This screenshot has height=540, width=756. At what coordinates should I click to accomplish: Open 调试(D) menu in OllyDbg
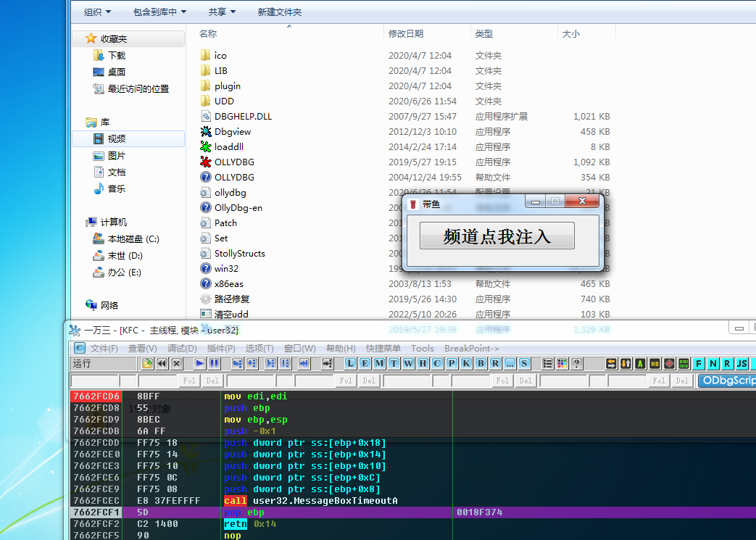(x=182, y=348)
